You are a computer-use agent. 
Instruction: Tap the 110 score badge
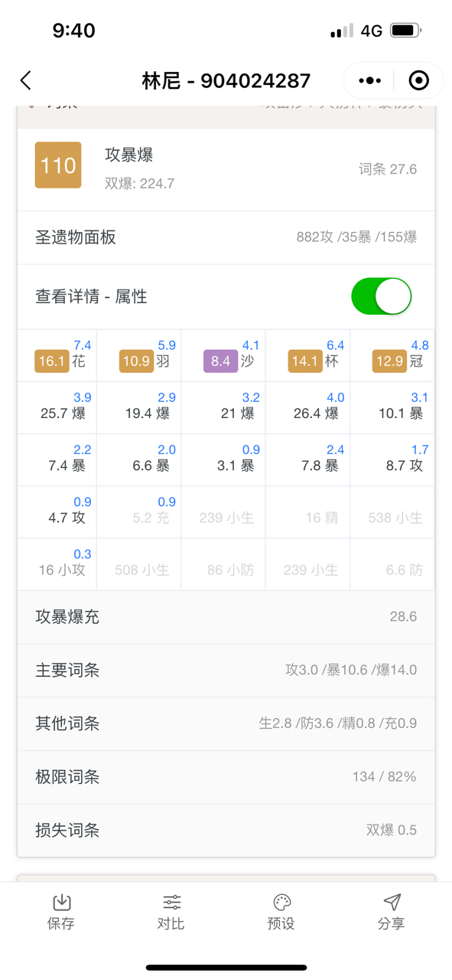click(x=58, y=165)
